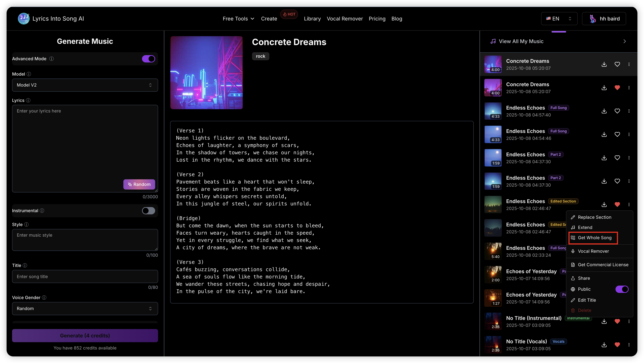
Task: Unlike the Endless Echoes Edited Section track
Action: pos(617,205)
